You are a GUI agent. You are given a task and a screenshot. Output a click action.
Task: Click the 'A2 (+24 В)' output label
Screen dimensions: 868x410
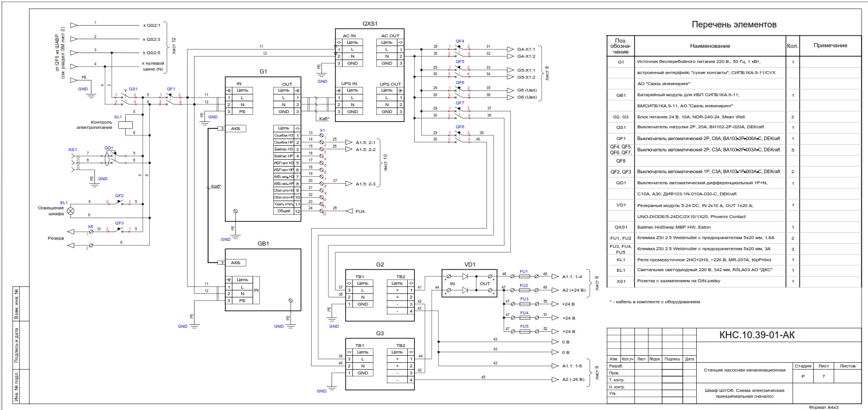[574, 290]
